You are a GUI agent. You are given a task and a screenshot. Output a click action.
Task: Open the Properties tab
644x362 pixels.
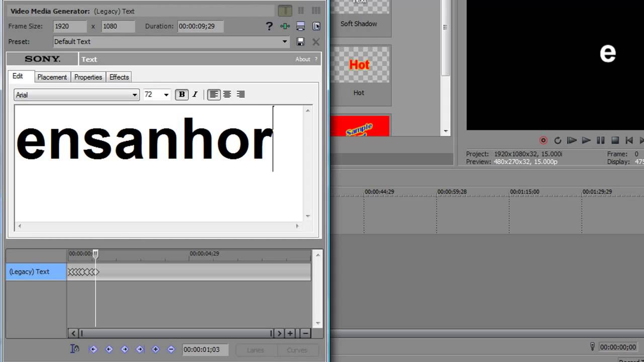coord(88,77)
